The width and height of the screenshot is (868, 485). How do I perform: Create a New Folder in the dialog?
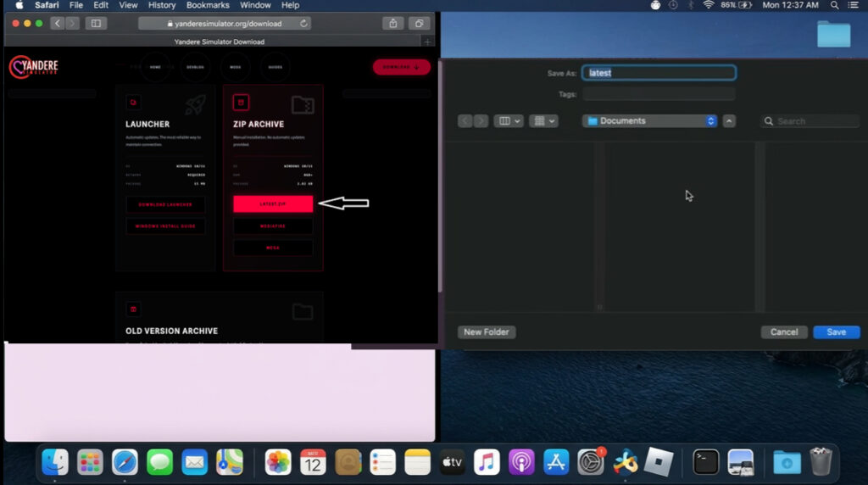[486, 332]
